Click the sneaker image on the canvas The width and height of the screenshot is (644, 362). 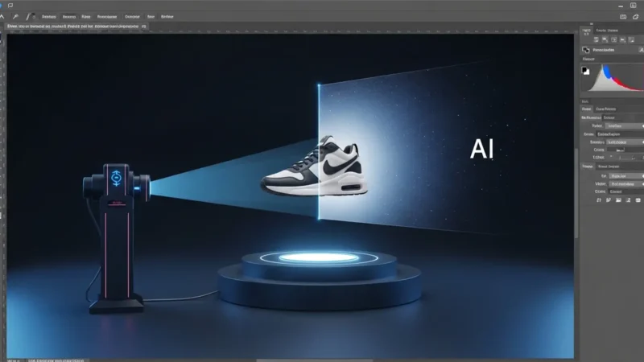pos(316,167)
